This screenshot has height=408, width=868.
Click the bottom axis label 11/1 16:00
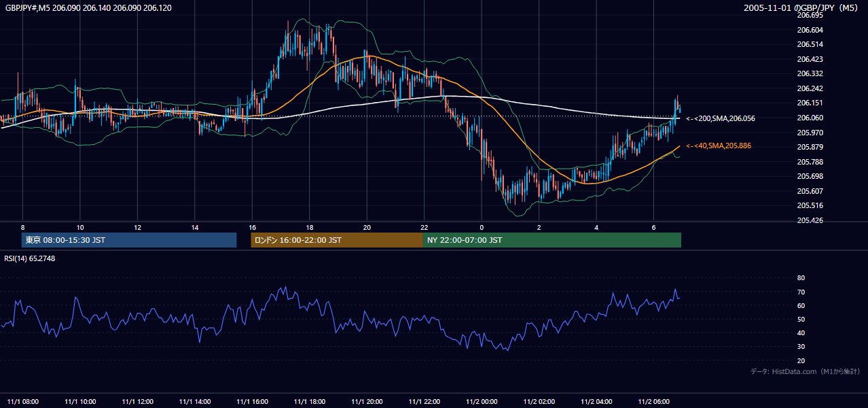pos(252,401)
